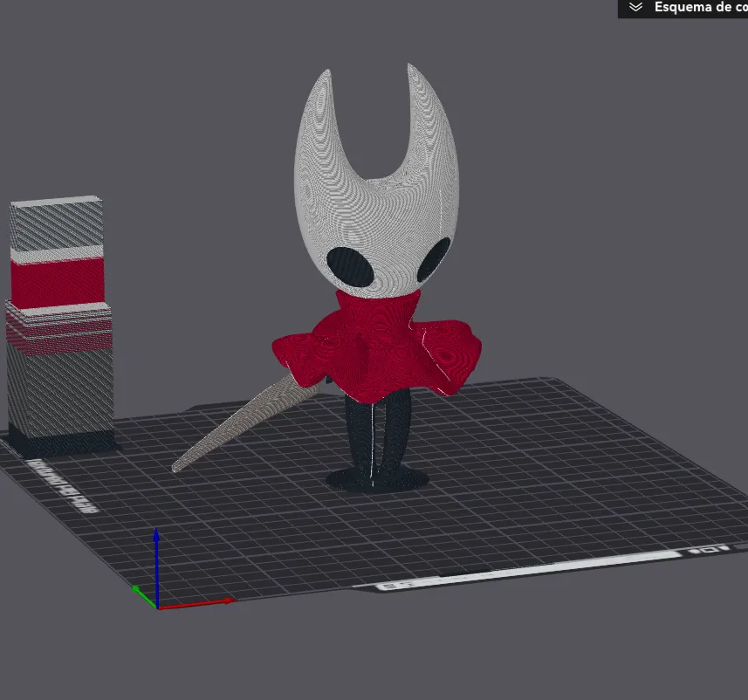
Task: Click the solid red band on purge tower
Action: point(58,282)
